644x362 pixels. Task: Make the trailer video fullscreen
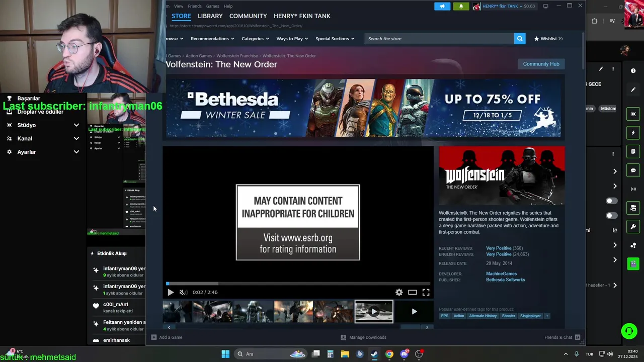[x=426, y=292]
